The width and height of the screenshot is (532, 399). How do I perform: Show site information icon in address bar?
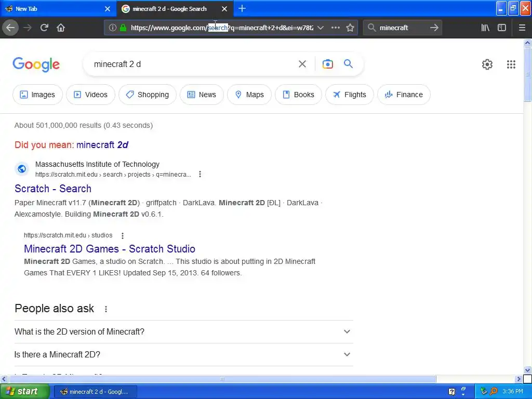[113, 28]
